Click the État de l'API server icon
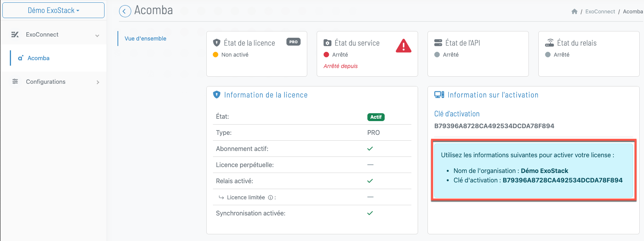644x241 pixels. coord(438,43)
